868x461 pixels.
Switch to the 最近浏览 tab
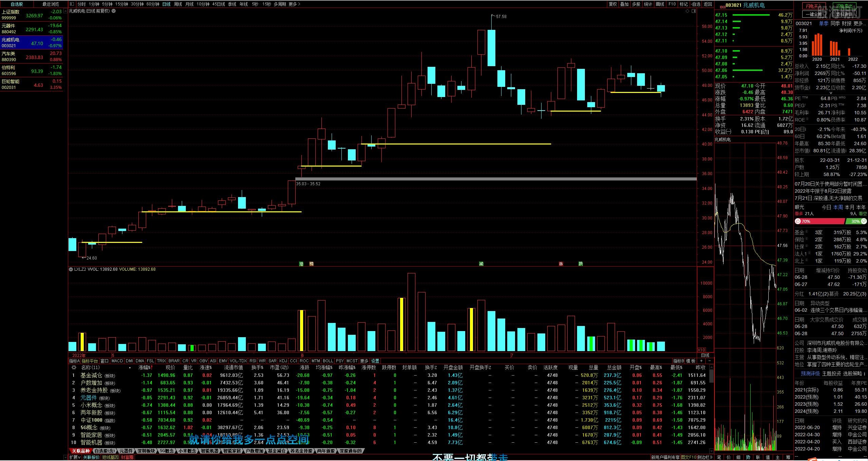tap(50, 4)
